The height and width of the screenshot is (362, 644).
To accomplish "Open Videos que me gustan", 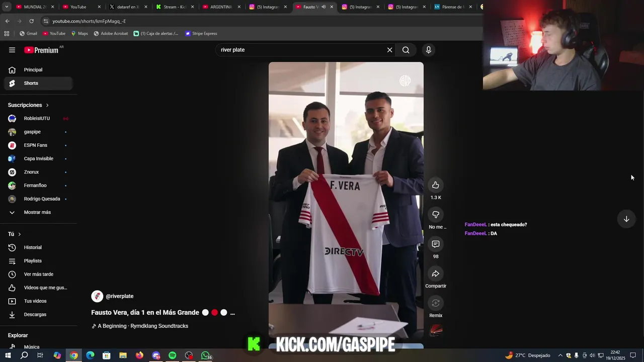I will (38, 288).
